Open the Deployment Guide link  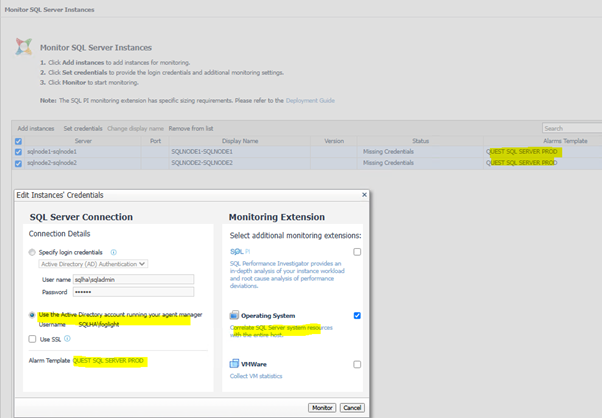click(x=310, y=101)
